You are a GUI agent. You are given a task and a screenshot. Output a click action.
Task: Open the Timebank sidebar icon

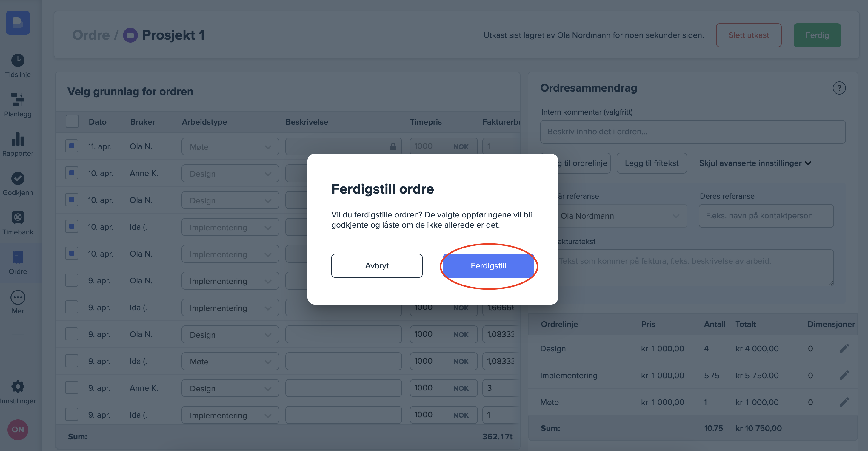(x=18, y=218)
